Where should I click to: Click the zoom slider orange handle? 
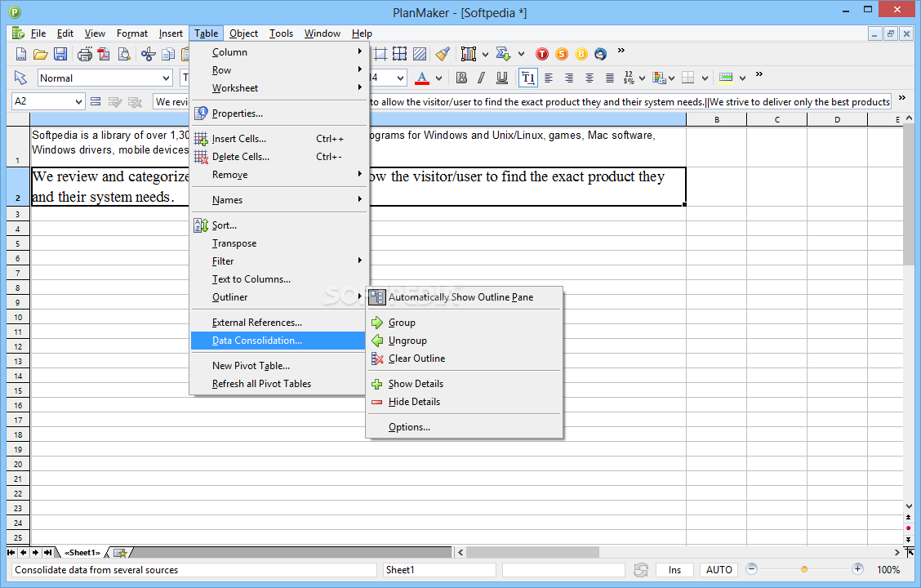[x=804, y=569]
